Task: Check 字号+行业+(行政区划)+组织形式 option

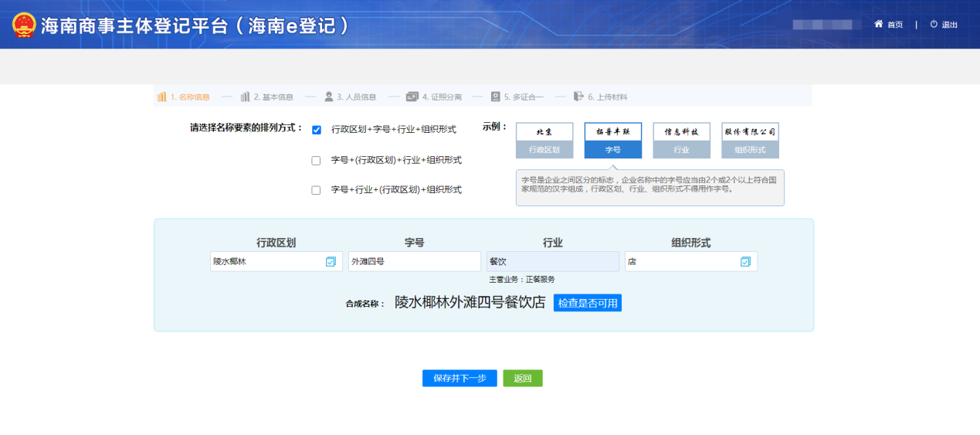Action: tap(316, 190)
